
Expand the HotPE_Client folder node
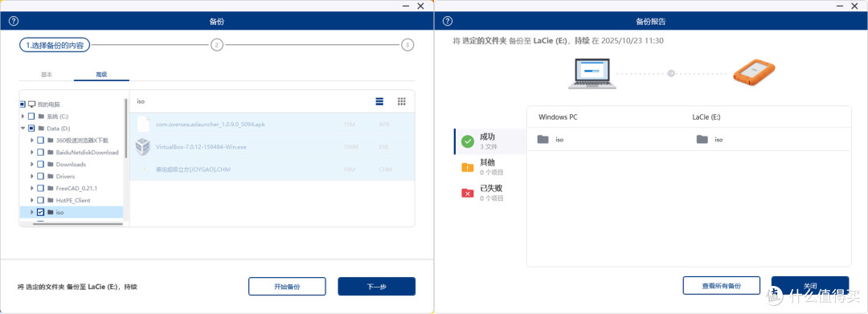click(x=31, y=200)
